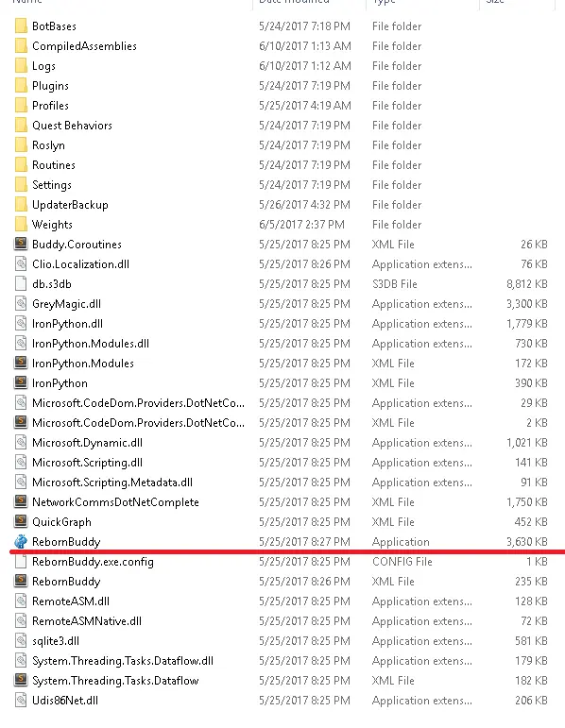
Task: Select the Profiles folder name
Action: click(50, 106)
